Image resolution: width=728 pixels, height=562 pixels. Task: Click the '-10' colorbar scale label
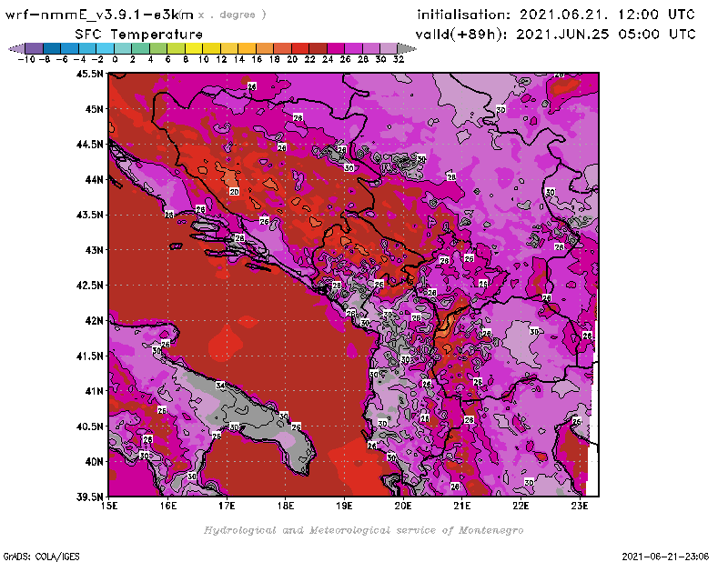[x=26, y=59]
